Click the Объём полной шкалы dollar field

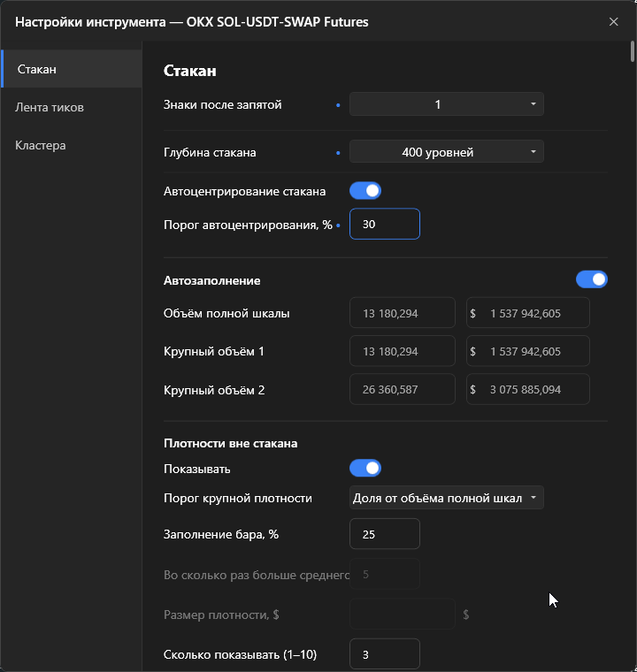tap(528, 313)
